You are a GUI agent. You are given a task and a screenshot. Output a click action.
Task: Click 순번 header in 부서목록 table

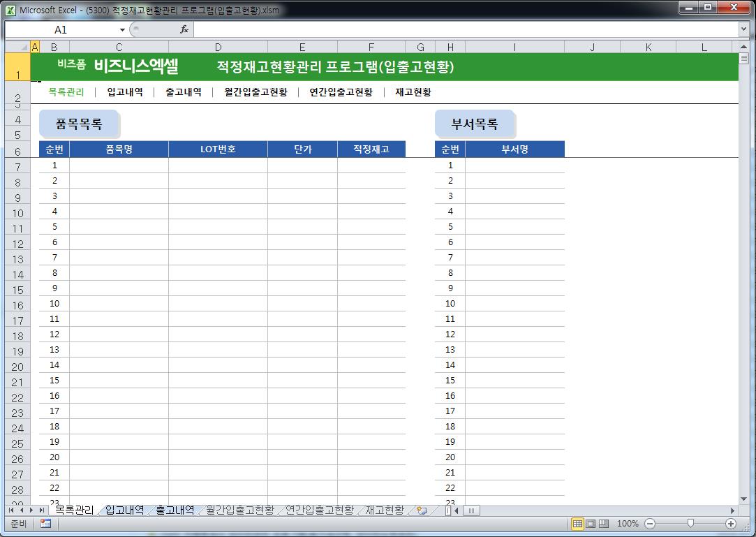[x=450, y=149]
